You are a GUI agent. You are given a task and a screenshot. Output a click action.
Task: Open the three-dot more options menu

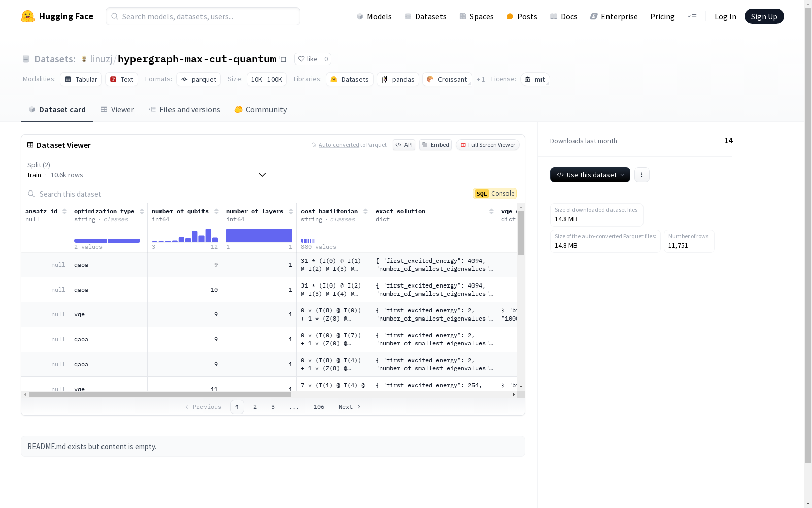(x=641, y=175)
